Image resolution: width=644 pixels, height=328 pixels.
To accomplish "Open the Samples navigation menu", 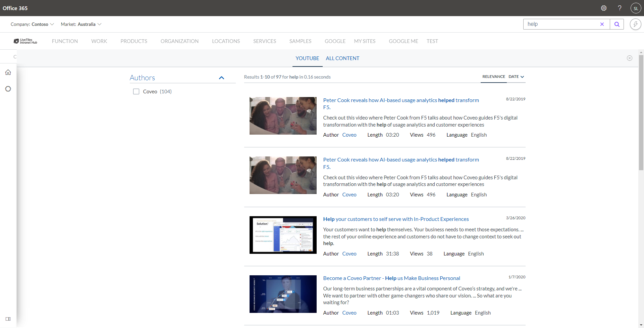I will 300,41.
